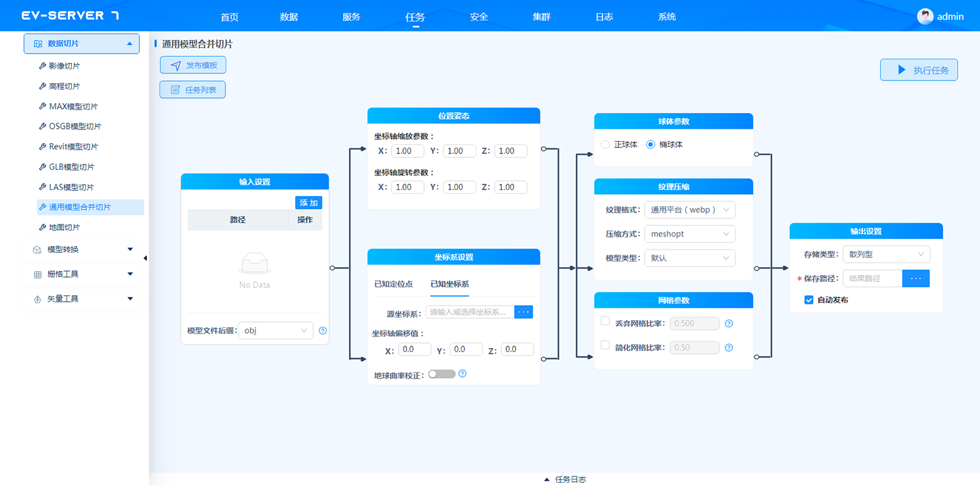
Task: Click the 执行任务 button
Action: [x=919, y=70]
